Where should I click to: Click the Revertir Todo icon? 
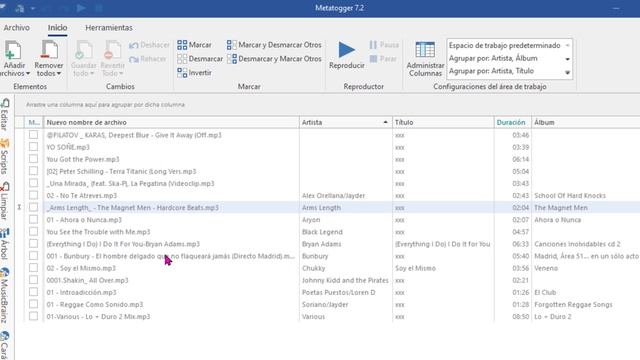[113, 50]
